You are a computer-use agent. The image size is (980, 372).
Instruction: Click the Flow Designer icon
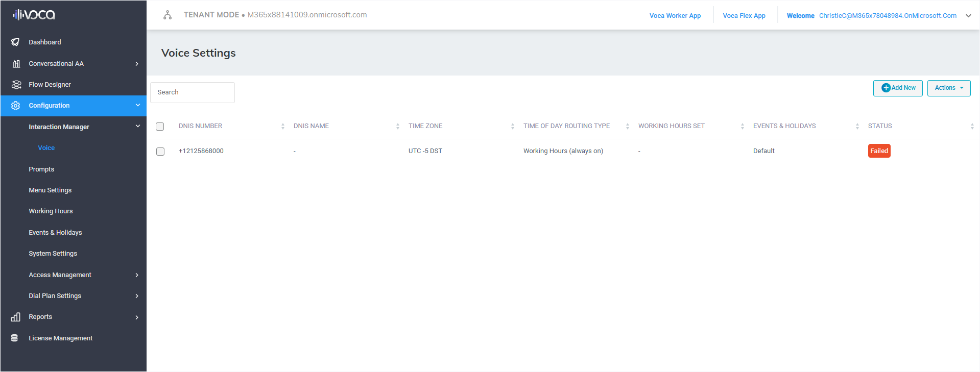pyautogui.click(x=16, y=85)
